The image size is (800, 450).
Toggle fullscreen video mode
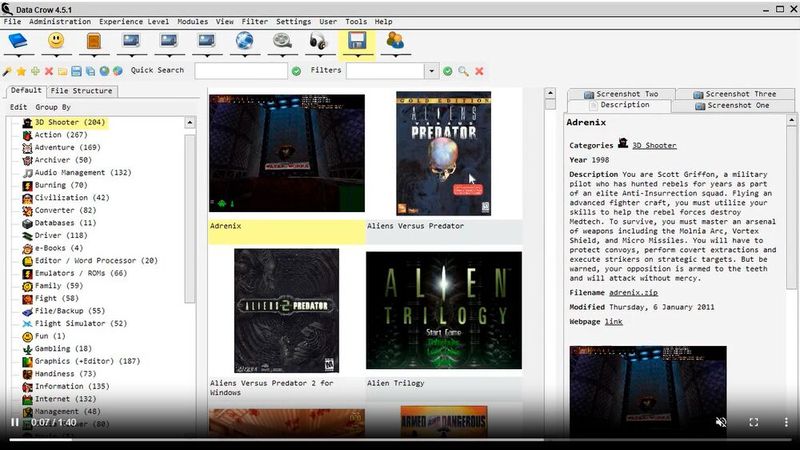point(754,422)
